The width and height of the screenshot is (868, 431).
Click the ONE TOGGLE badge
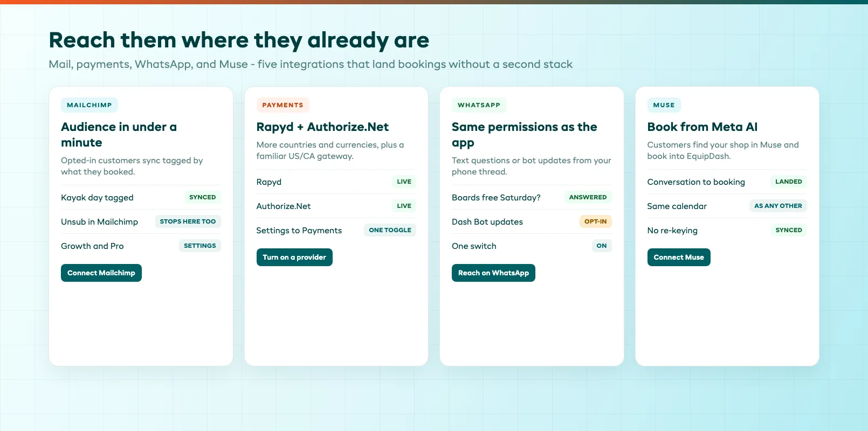(x=390, y=230)
